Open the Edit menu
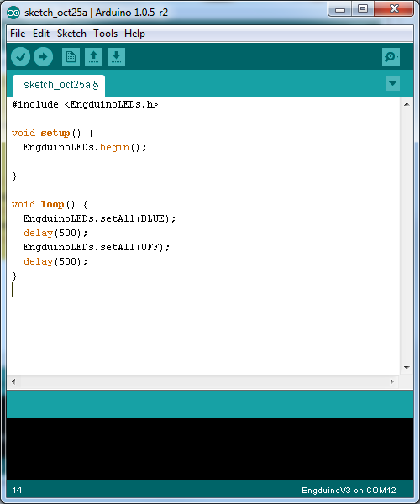This screenshot has height=504, width=420. click(41, 34)
